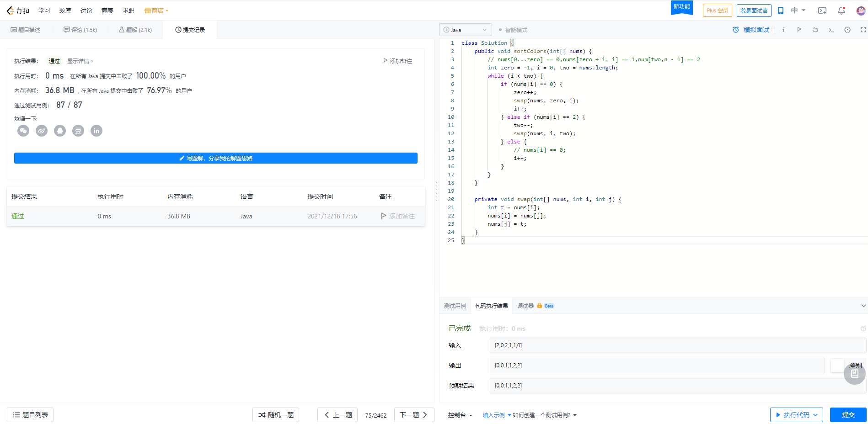
Task: Share result via Douban icon
Action: point(78,131)
